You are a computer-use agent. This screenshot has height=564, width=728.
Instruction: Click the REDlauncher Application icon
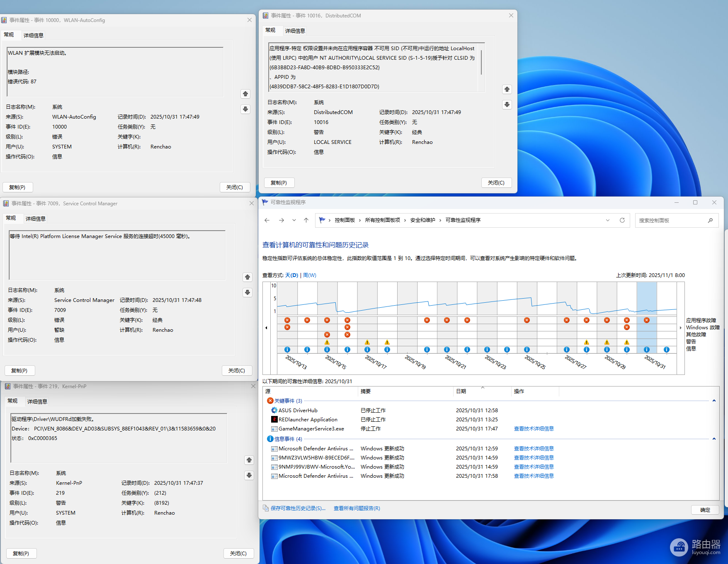tap(274, 419)
